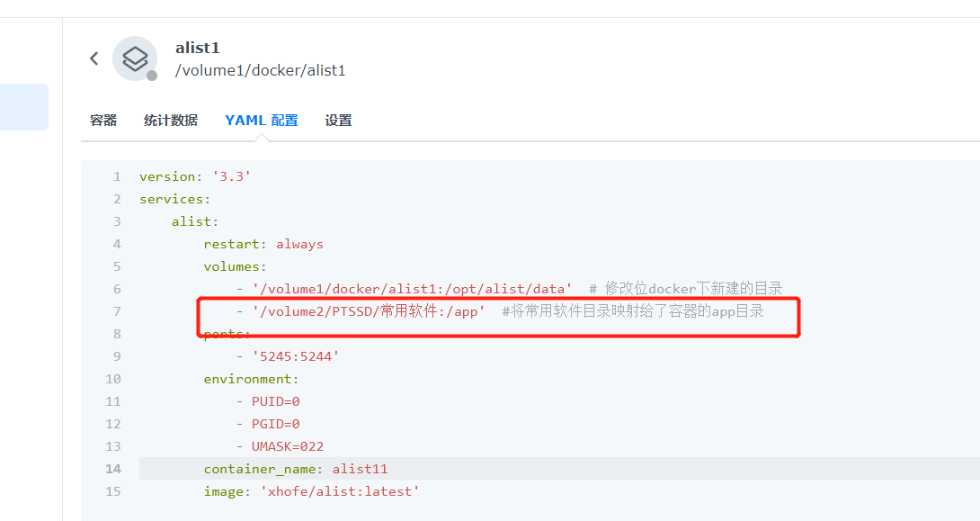Select the YAML 配置 tab
This screenshot has height=521, width=980.
(x=262, y=120)
